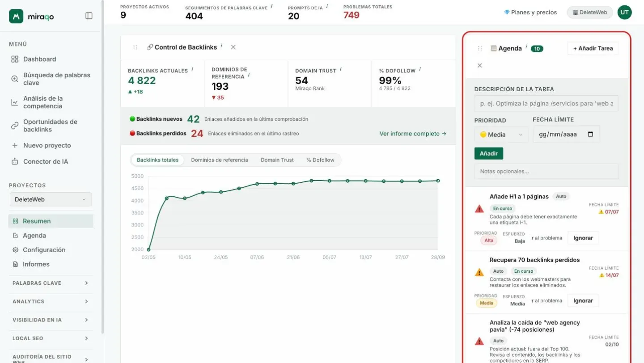Click Planes y precios link
Image resolution: width=644 pixels, height=363 pixels.
530,13
